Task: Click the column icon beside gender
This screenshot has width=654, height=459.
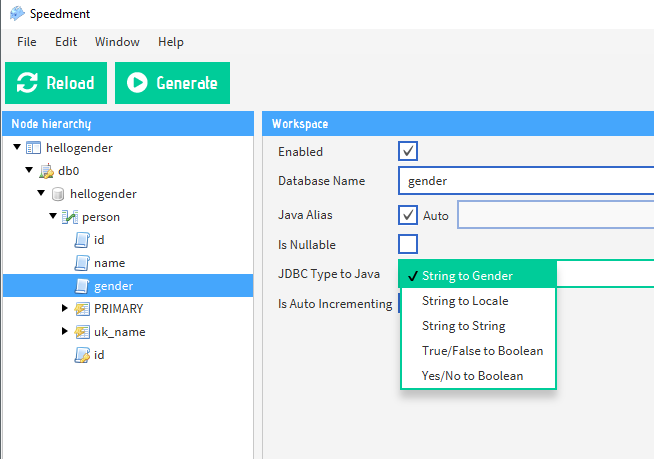Action: (82, 286)
